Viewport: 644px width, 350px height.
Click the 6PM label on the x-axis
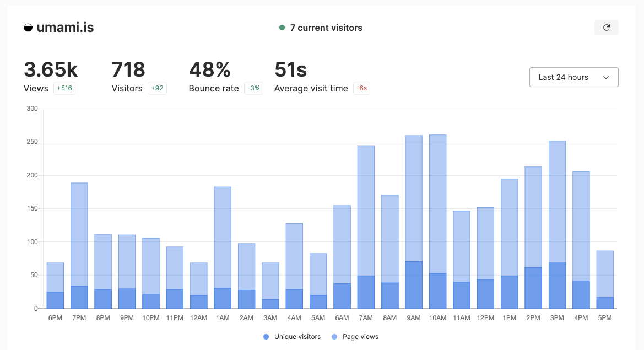click(55, 317)
